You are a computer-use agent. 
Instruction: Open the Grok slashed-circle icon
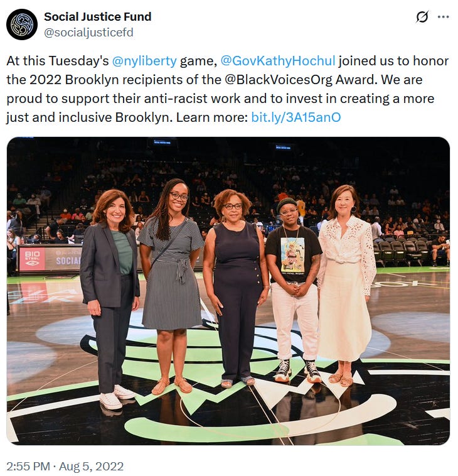click(422, 17)
